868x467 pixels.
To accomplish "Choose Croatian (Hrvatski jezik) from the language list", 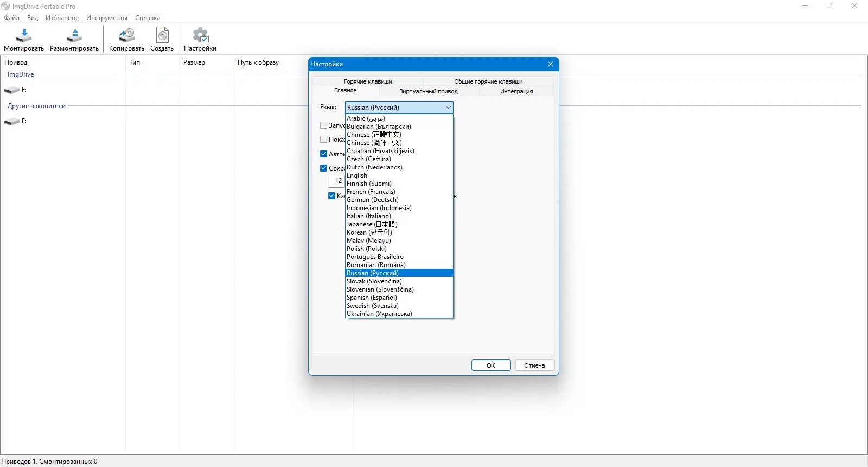I will coord(399,151).
